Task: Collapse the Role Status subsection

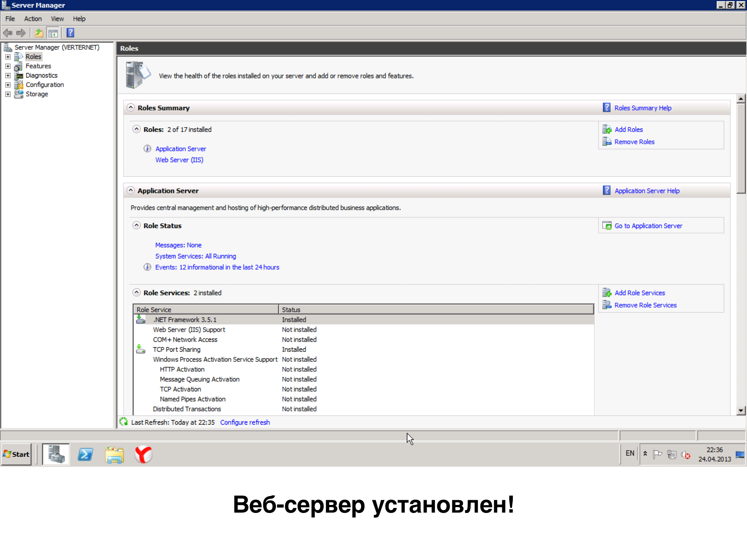Action: pos(136,225)
